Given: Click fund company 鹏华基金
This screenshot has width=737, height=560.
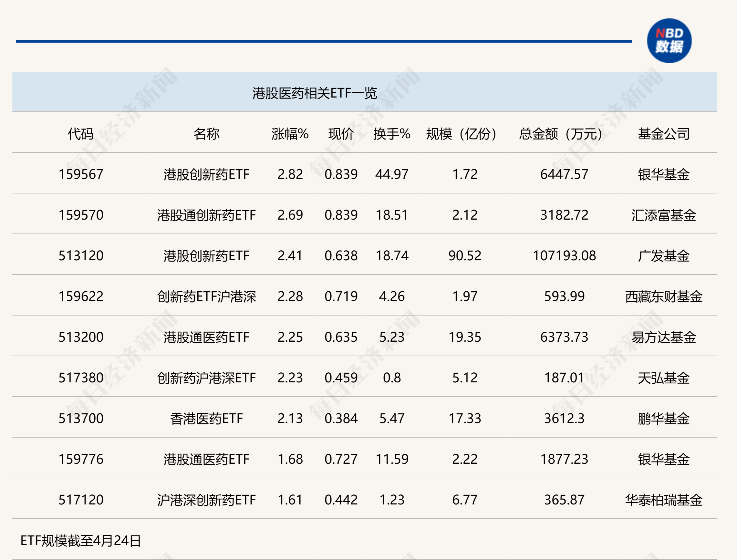Looking at the screenshot, I should (x=664, y=418).
